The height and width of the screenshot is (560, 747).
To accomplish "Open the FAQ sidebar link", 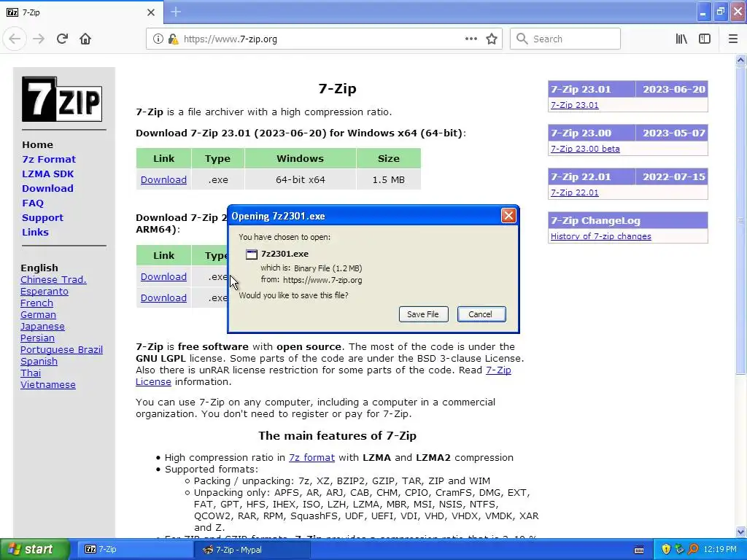I will point(33,203).
